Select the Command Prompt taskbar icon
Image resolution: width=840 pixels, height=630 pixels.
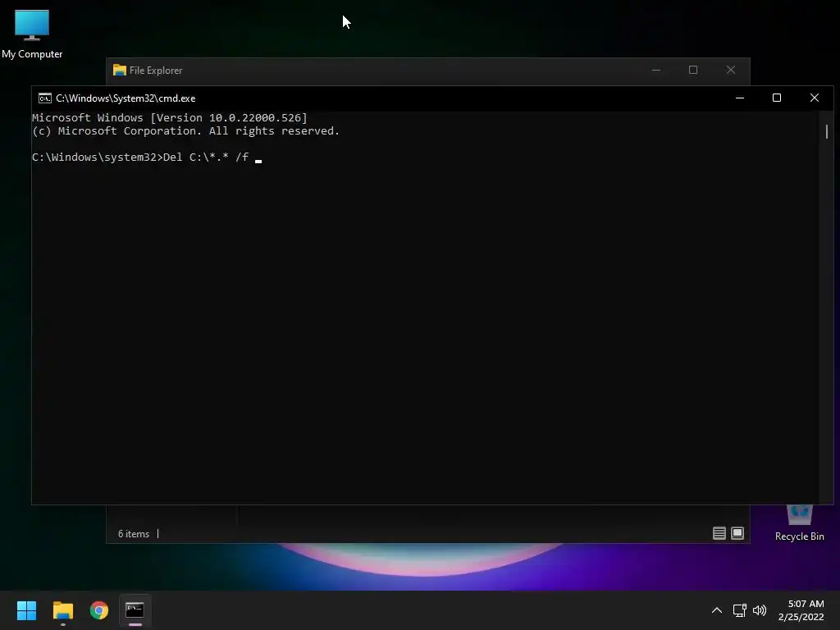[135, 610]
